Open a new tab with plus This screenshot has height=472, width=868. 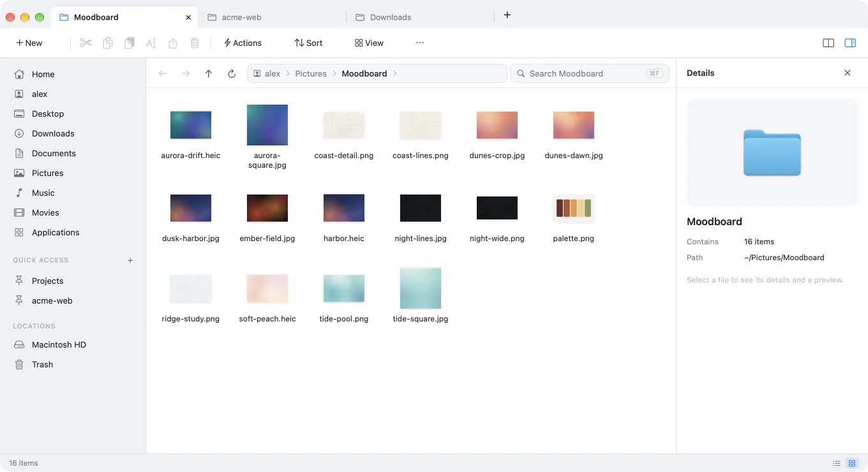pyautogui.click(x=507, y=15)
